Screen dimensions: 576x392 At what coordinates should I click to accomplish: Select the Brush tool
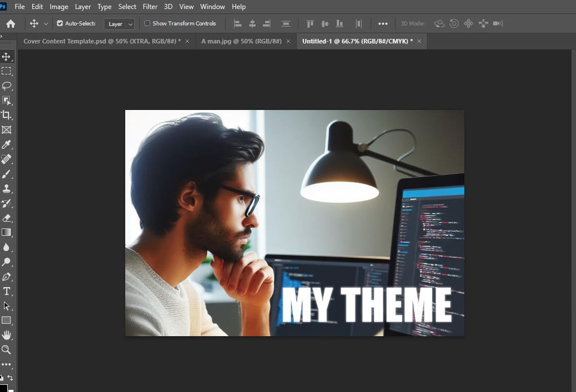point(6,174)
